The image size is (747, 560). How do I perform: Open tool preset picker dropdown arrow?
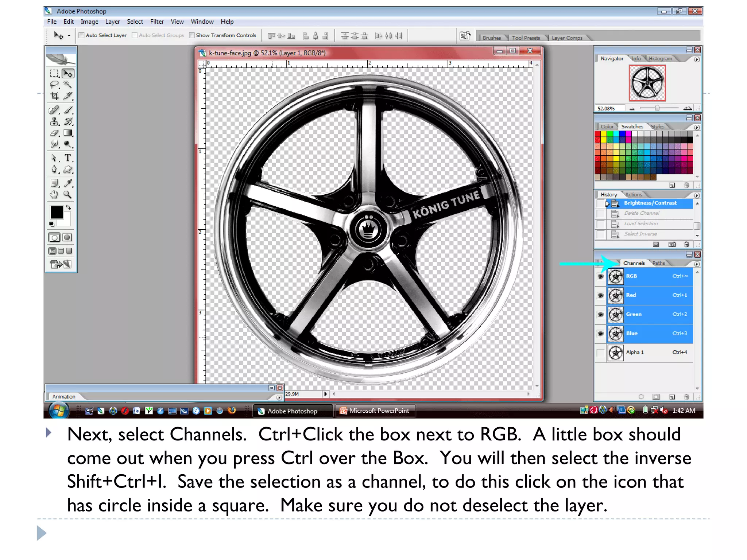pyautogui.click(x=69, y=36)
